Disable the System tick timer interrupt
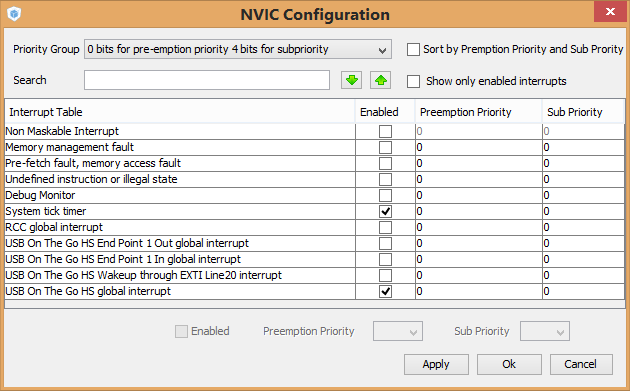630x391 pixels. (x=385, y=211)
